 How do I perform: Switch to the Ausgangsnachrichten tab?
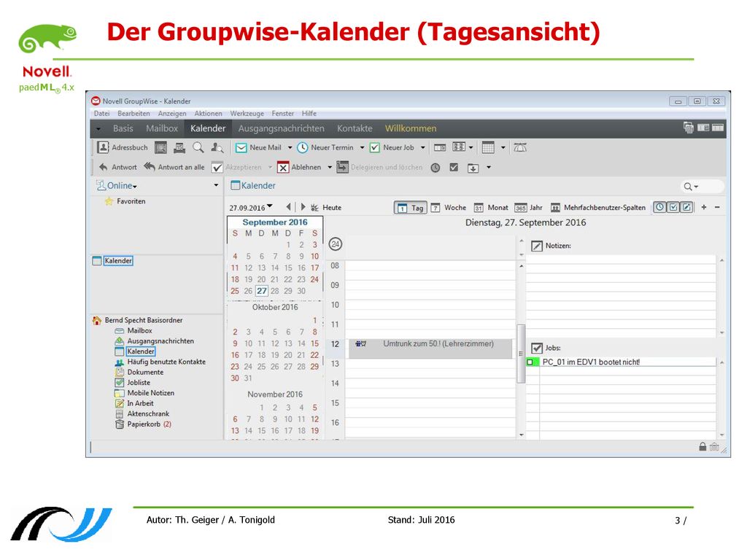[x=281, y=128]
